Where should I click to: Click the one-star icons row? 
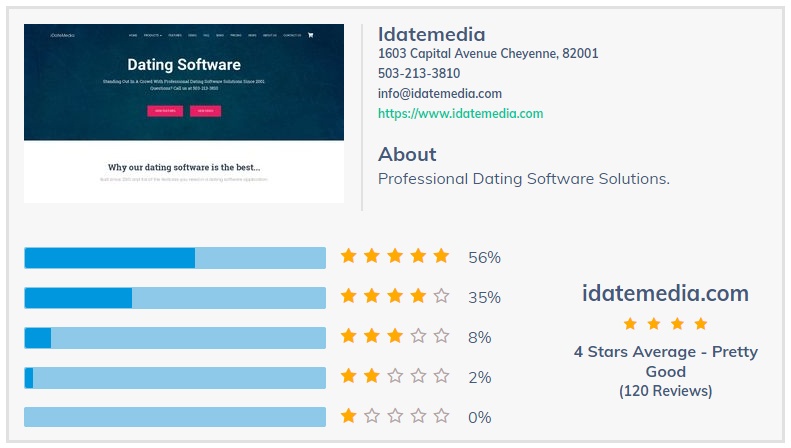coord(395,416)
